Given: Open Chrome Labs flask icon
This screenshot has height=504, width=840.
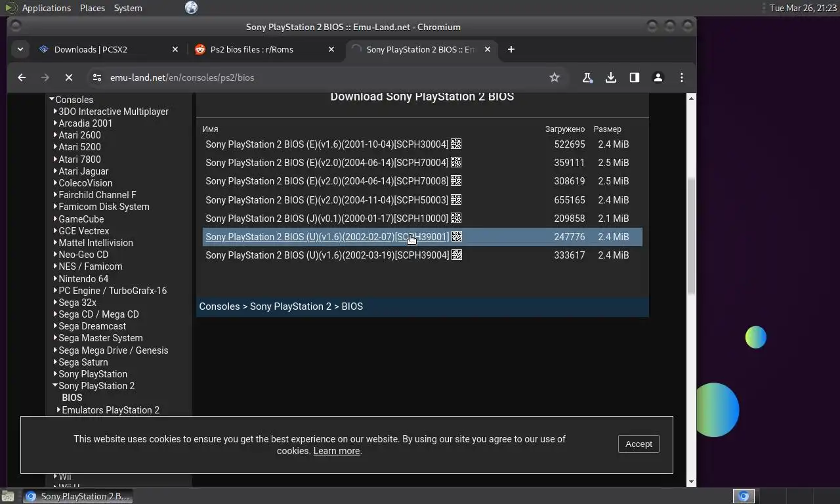Looking at the screenshot, I should tap(587, 77).
